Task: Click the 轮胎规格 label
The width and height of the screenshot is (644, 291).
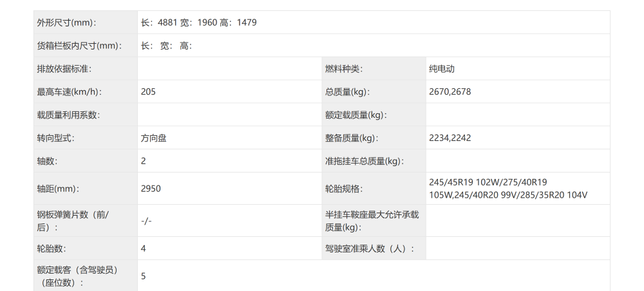Action: click(345, 189)
